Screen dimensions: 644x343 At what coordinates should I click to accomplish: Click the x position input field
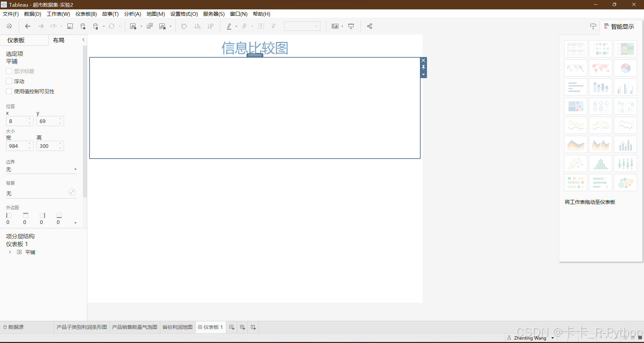pos(17,121)
